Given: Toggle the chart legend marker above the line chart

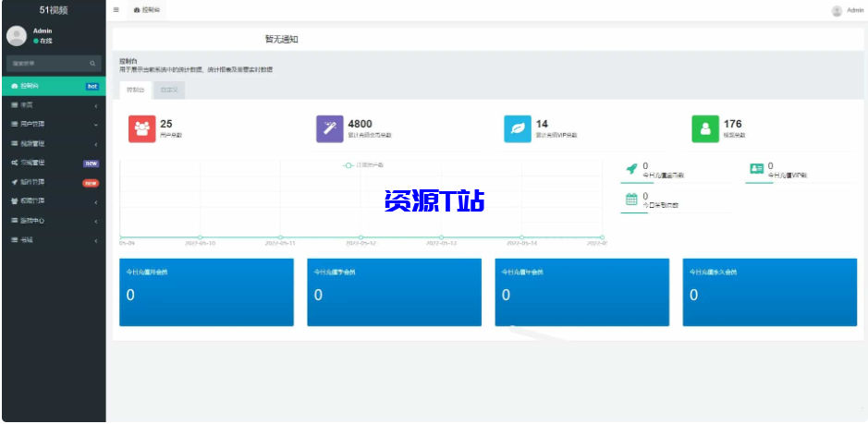Looking at the screenshot, I should [x=348, y=165].
